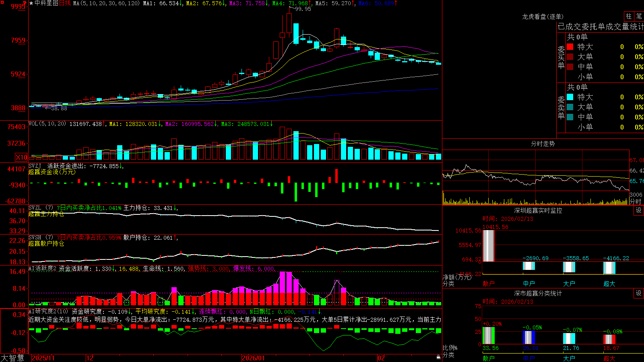The width and height of the screenshot is (644, 362).
Task: Click the 深市超赢分类统计 title
Action: [538, 293]
